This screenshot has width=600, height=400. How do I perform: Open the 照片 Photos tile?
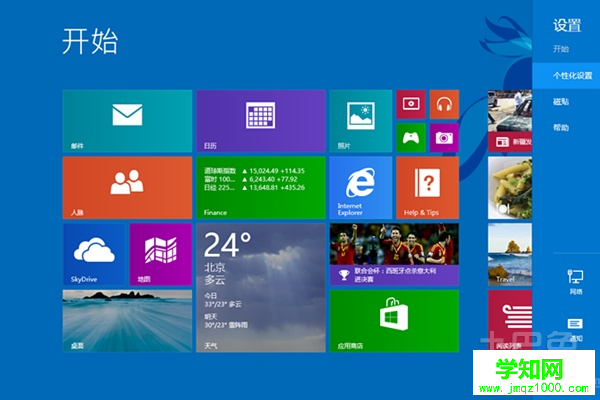tap(360, 121)
